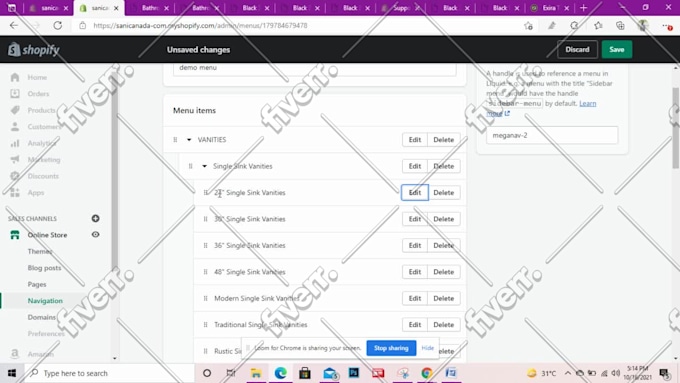Viewport: 680px width, 383px height.
Task: Open Pages under Online Store
Action: [x=37, y=284]
